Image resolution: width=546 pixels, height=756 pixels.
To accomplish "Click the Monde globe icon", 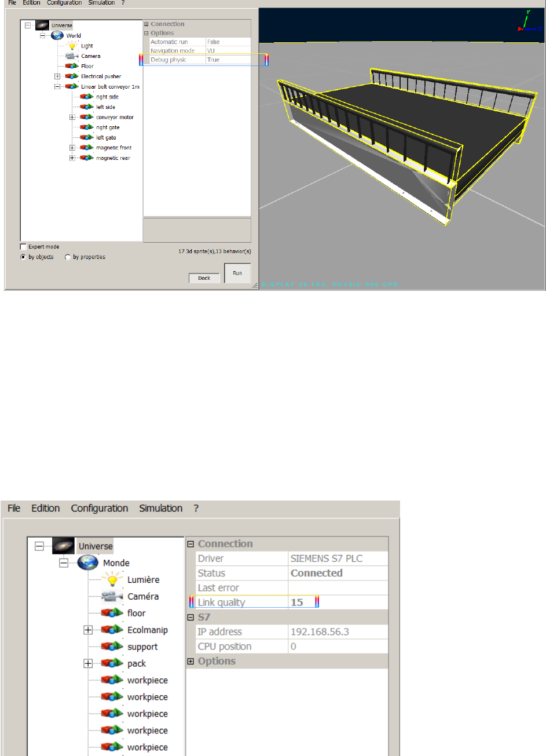I will tap(88, 563).
